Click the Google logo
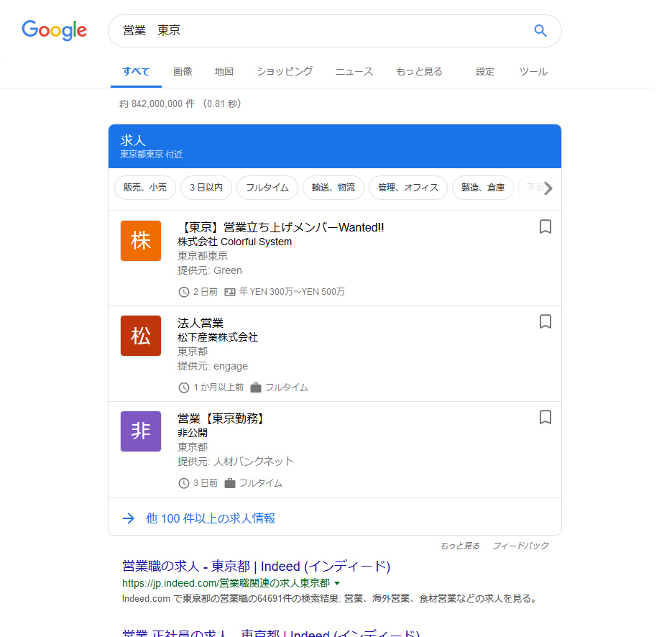Image resolution: width=672 pixels, height=637 pixels. (54, 30)
